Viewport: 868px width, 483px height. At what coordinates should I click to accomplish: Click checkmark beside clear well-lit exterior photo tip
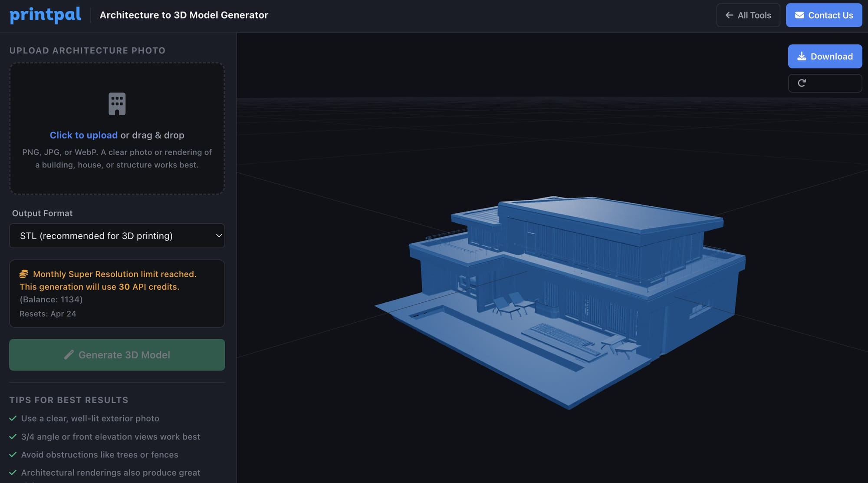[x=13, y=418]
